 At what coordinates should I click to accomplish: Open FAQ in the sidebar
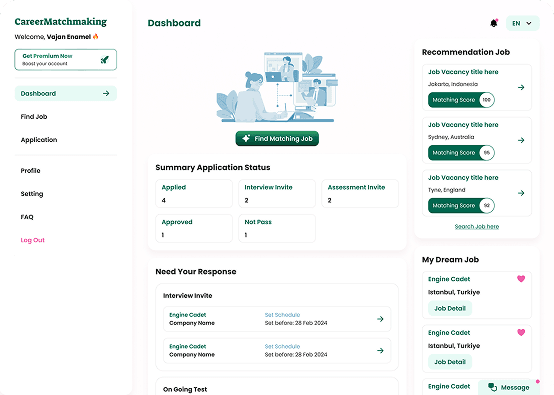[x=27, y=217]
